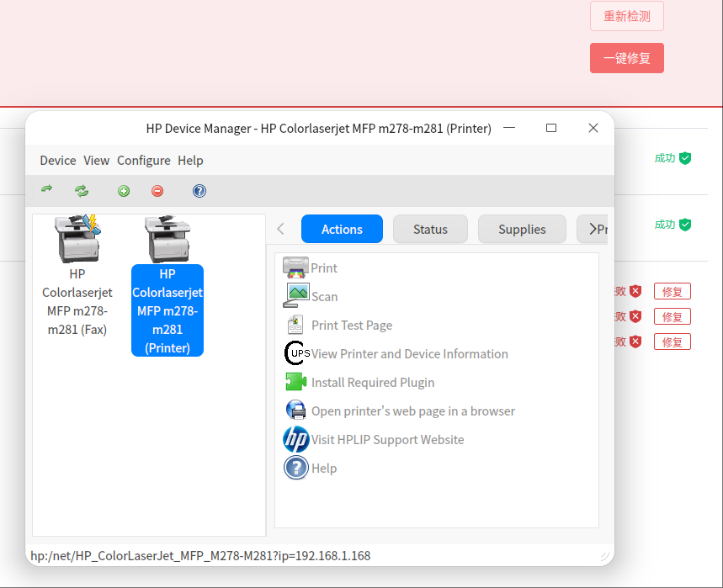Viewport: 723px width, 588px height.
Task: Open the Help menu in menu bar
Action: [190, 161]
